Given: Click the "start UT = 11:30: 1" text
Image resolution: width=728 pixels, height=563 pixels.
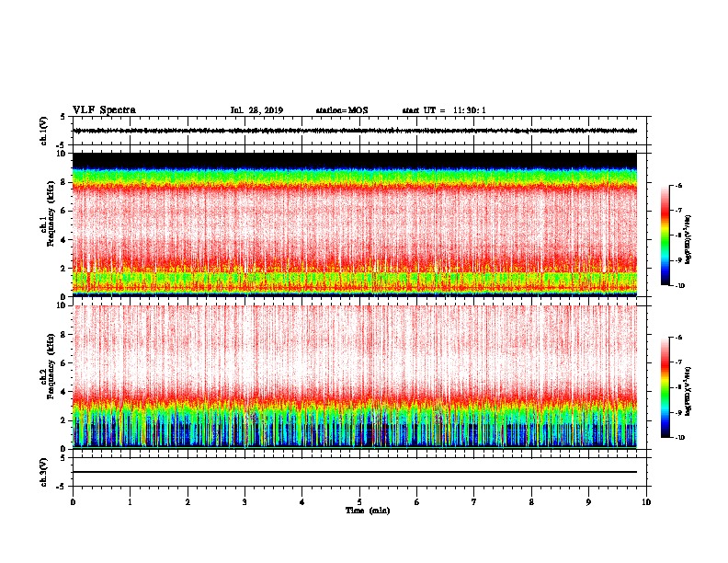Looking at the screenshot, I should coord(444,110).
